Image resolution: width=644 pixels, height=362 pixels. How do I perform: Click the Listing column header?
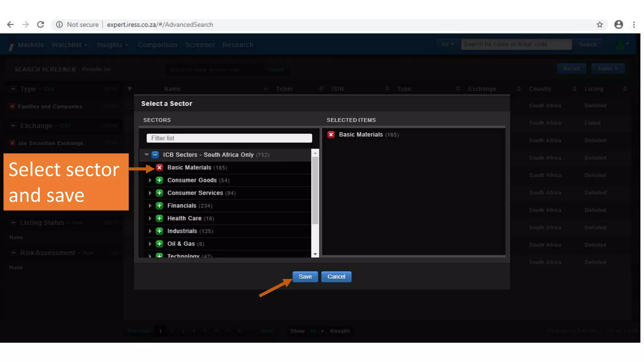[594, 89]
